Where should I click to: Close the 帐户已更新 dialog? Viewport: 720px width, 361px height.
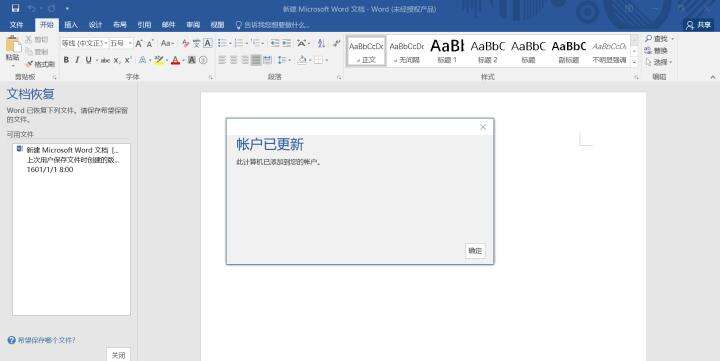[483, 127]
